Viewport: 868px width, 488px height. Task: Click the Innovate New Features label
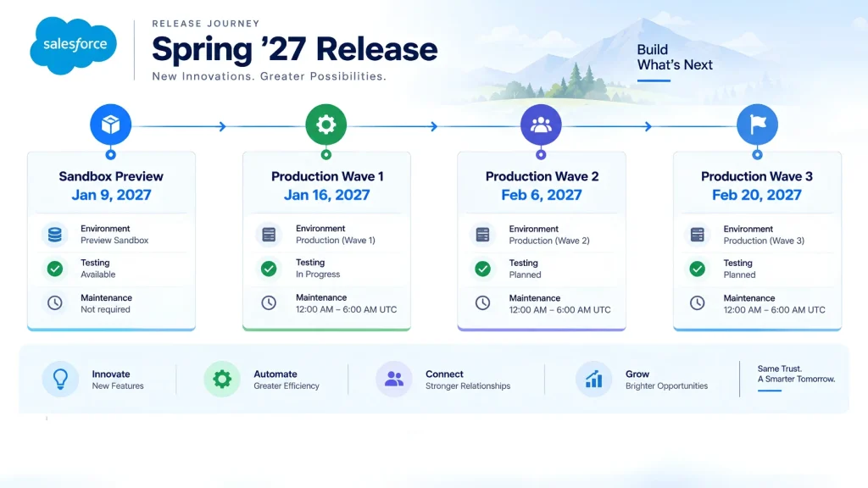[117, 380]
